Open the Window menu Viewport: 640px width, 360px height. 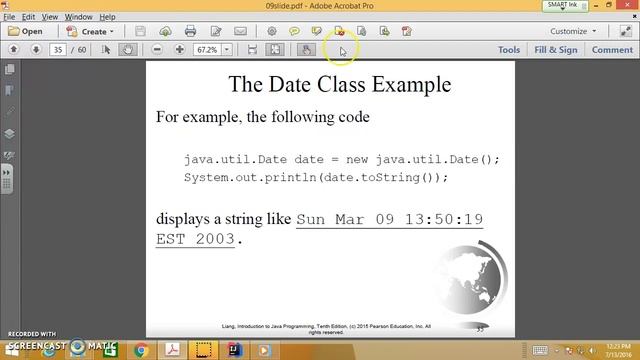[78, 17]
